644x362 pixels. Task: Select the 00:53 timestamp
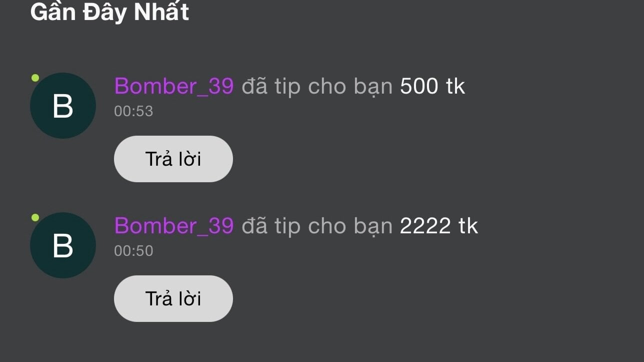click(133, 111)
